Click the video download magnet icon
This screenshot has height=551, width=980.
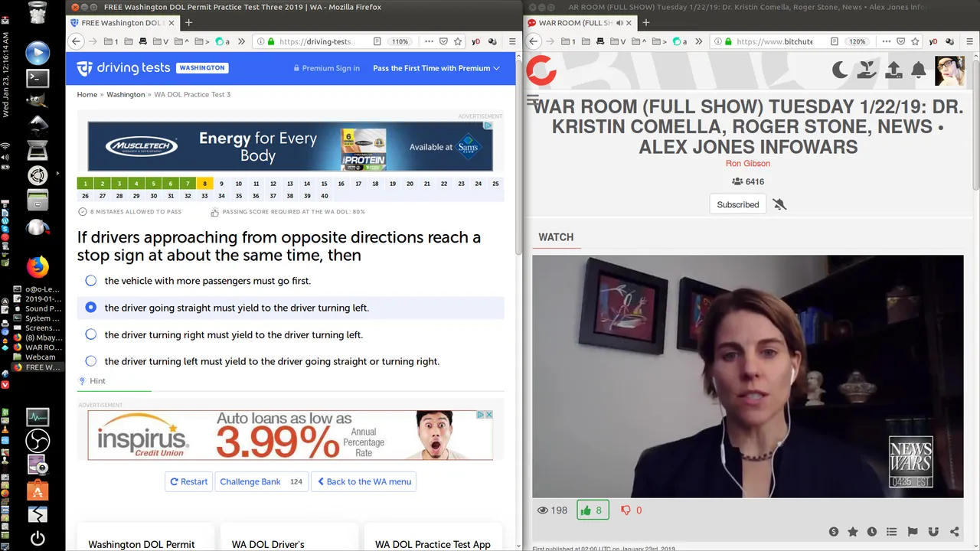[933, 532]
